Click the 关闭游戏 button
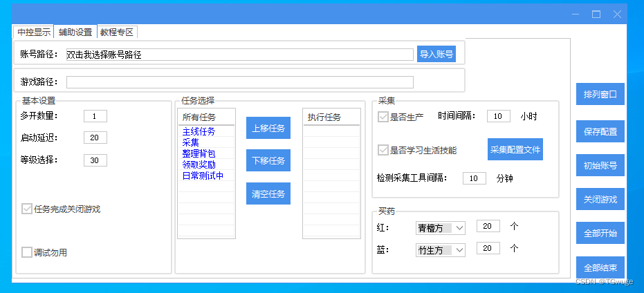The width and height of the screenshot is (644, 293). [x=600, y=199]
